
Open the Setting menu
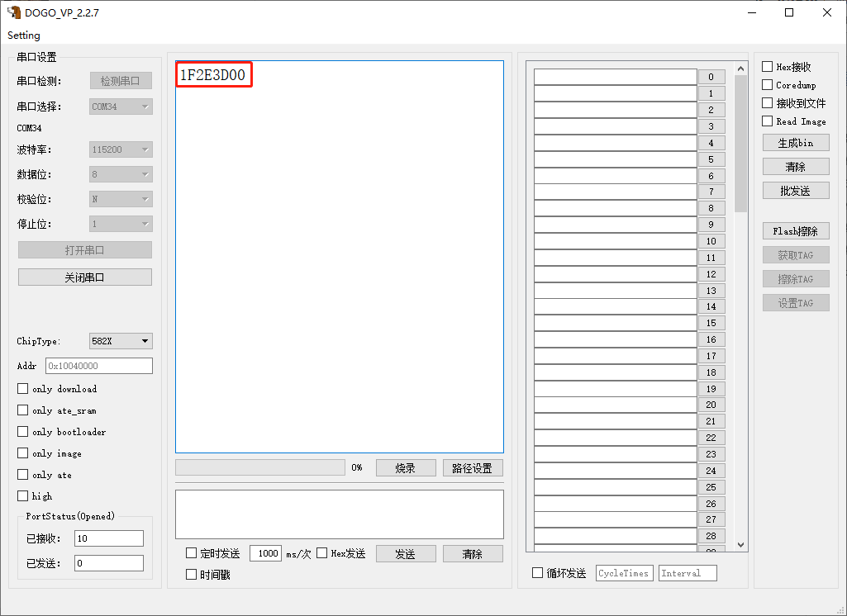point(24,35)
